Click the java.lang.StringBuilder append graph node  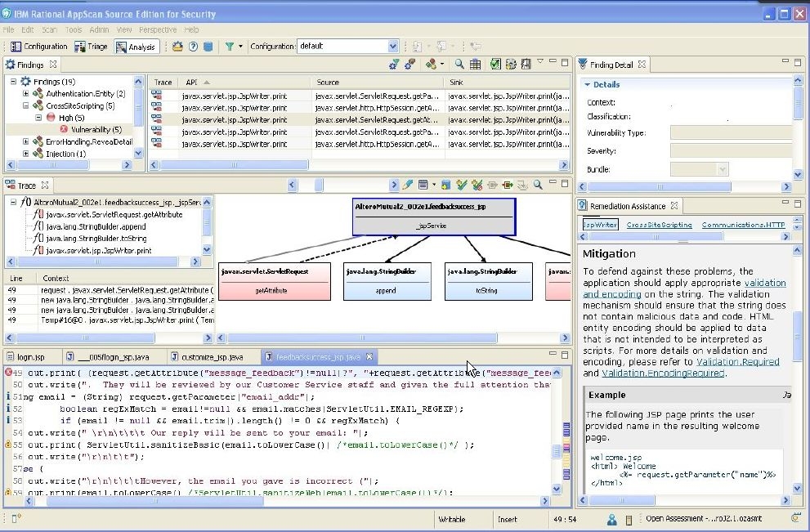coord(387,281)
